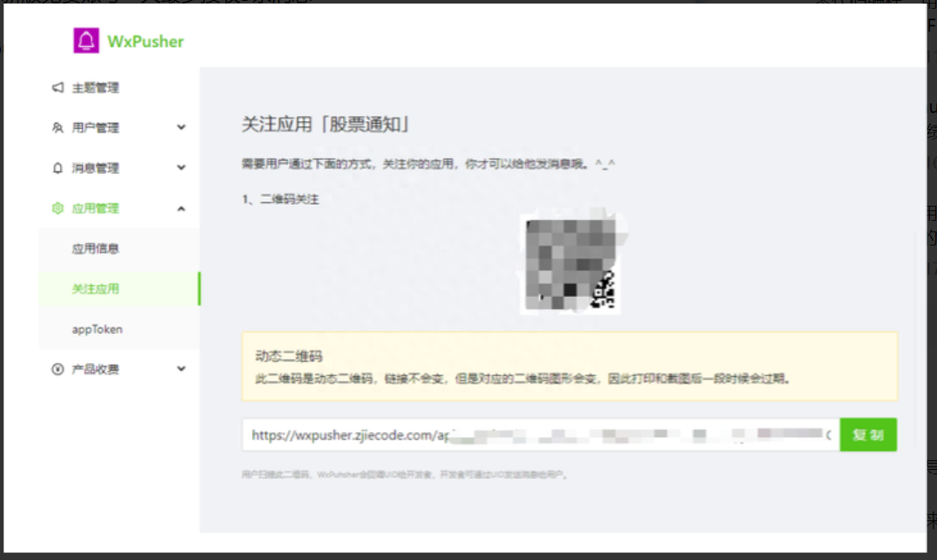Image resolution: width=937 pixels, height=560 pixels.
Task: Select the 关注应用 submenu item
Action: pyautogui.click(x=119, y=289)
